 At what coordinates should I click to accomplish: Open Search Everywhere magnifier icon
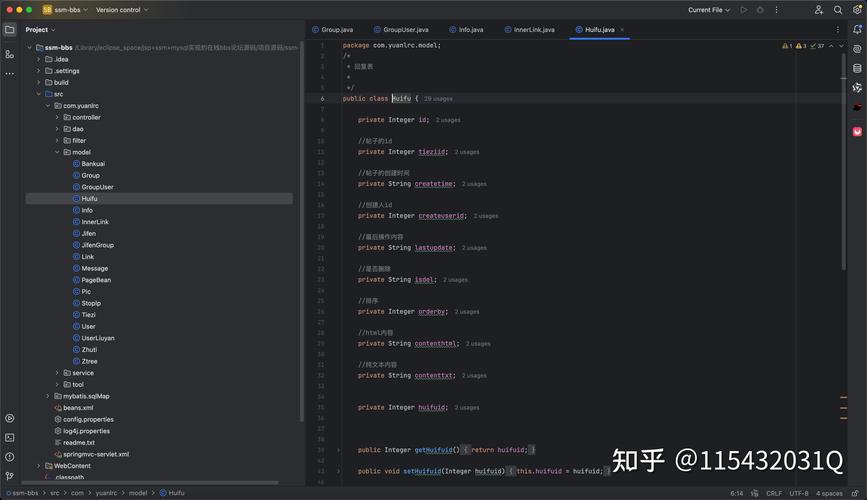point(838,10)
